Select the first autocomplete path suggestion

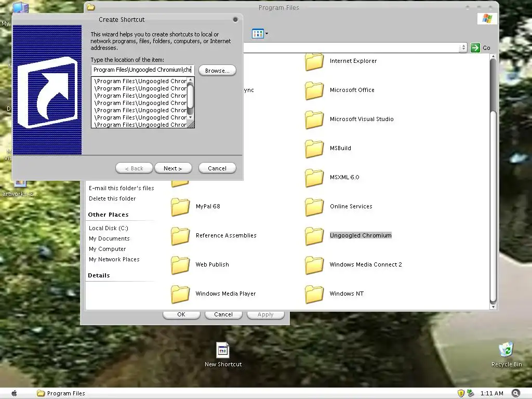click(x=140, y=81)
